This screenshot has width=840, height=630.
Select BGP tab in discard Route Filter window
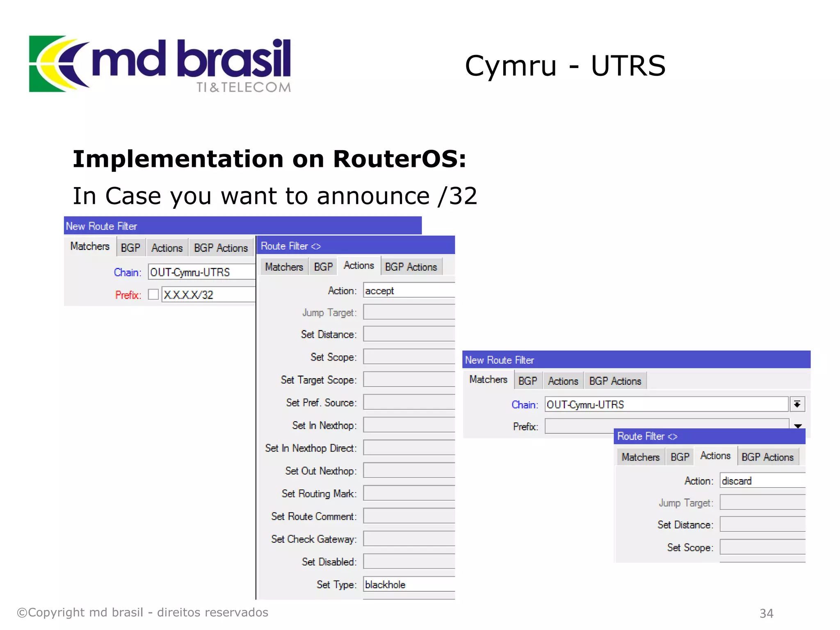680,457
